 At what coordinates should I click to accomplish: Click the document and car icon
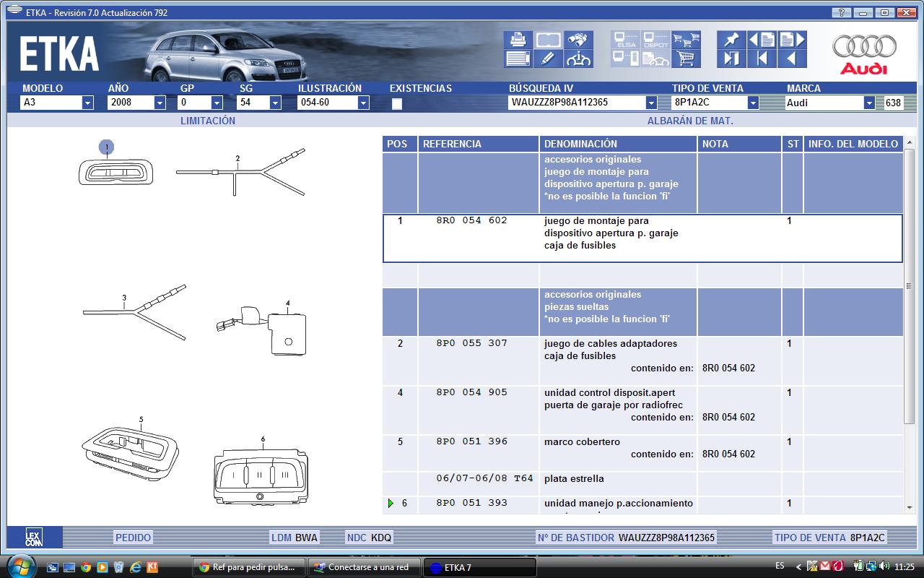pyautogui.click(x=655, y=59)
